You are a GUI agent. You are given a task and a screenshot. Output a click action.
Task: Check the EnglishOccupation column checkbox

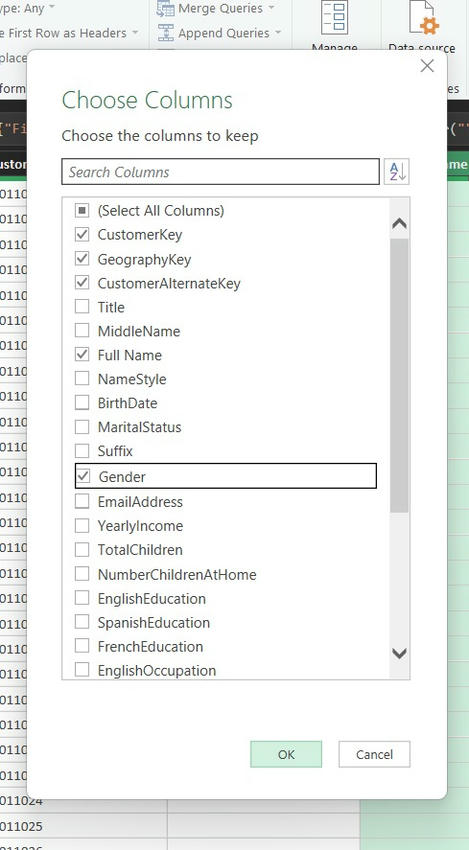[x=82, y=670]
